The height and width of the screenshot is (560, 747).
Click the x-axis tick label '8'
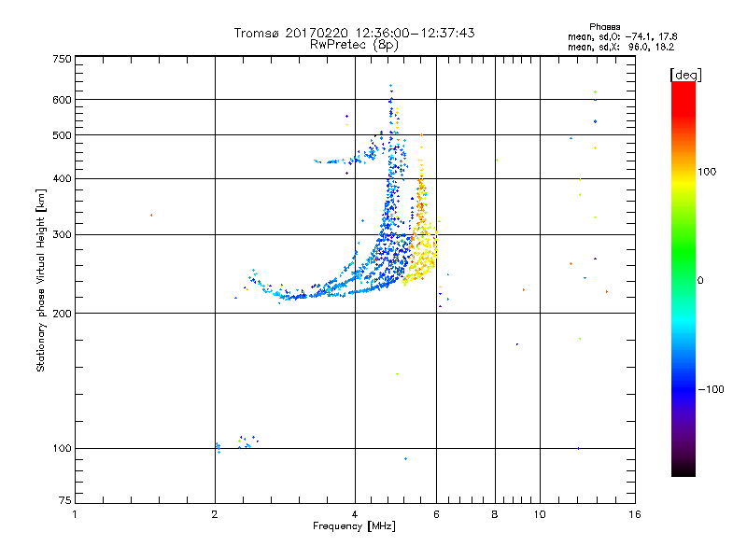pos(495,514)
